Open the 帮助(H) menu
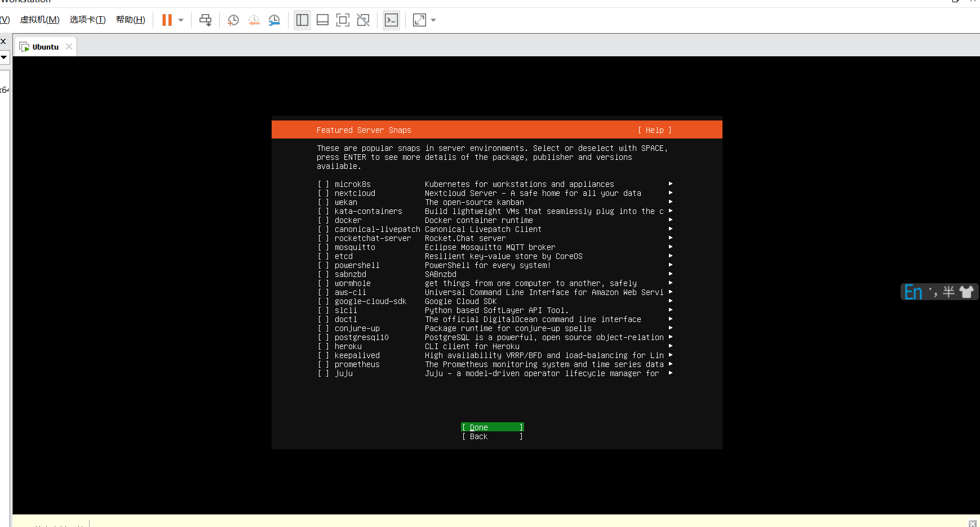Image resolution: width=980 pixels, height=527 pixels. 130,20
